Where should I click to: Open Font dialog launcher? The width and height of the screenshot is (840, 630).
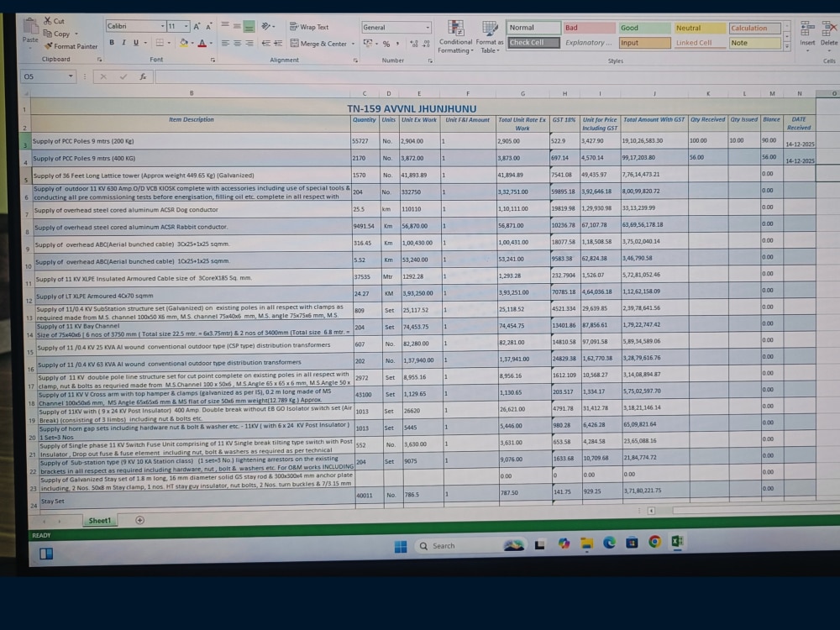point(213,60)
